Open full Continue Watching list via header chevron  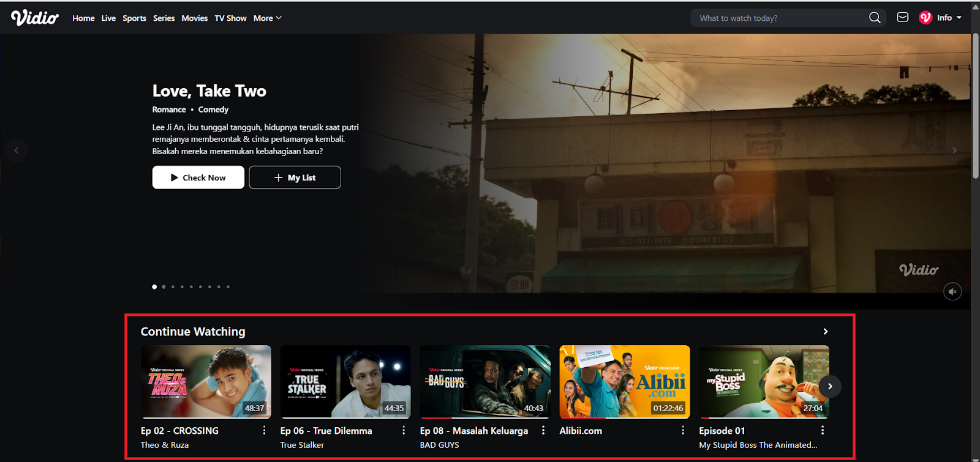click(826, 332)
